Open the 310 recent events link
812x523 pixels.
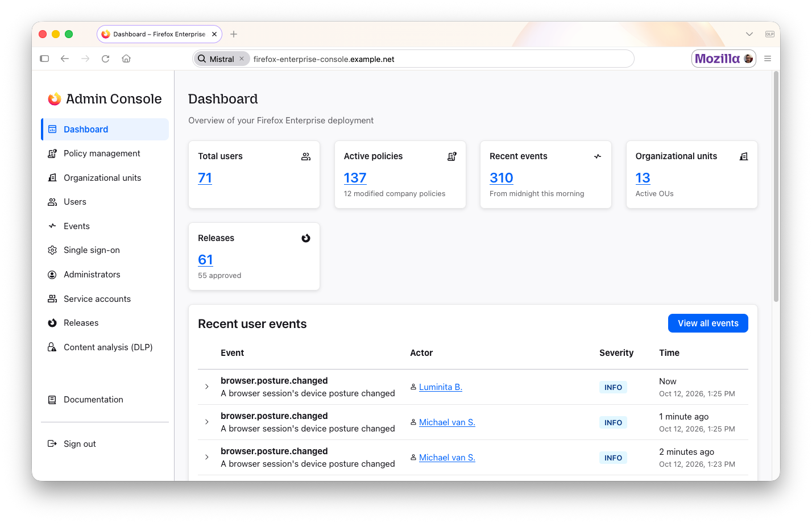(502, 178)
